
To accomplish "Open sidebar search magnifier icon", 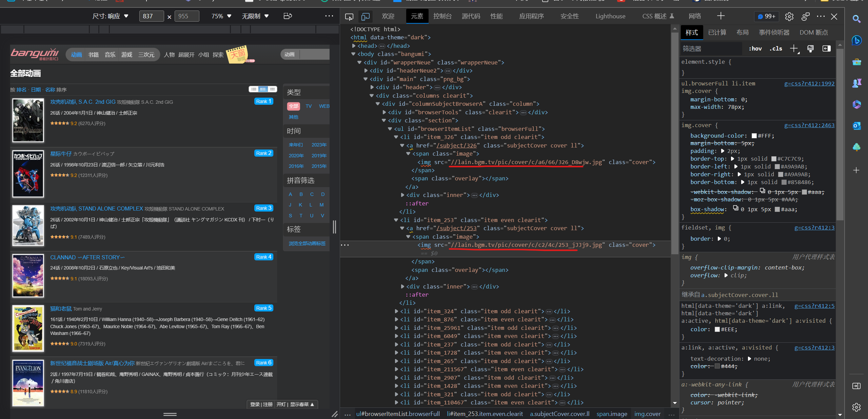I will pos(856,19).
